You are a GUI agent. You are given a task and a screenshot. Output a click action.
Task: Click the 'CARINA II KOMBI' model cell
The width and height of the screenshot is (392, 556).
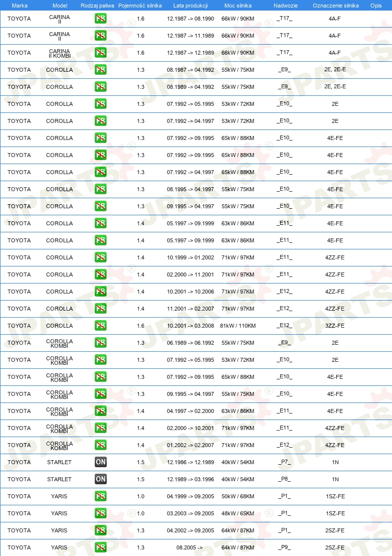point(60,53)
